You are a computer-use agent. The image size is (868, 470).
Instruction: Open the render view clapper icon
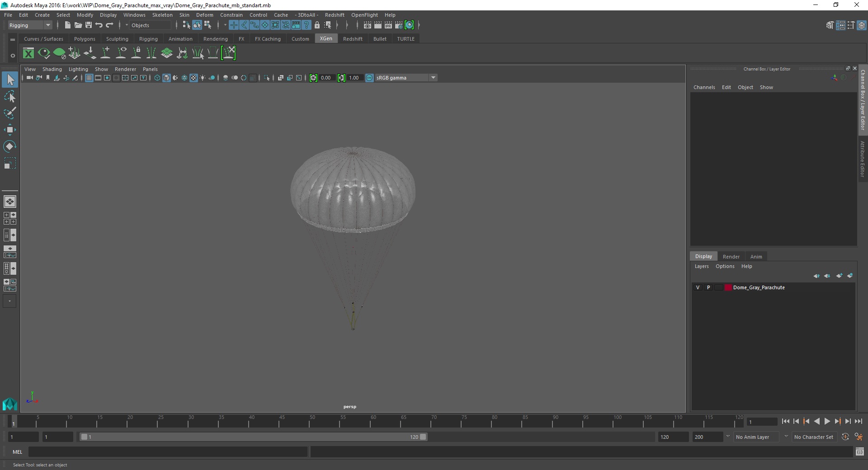pyautogui.click(x=367, y=25)
